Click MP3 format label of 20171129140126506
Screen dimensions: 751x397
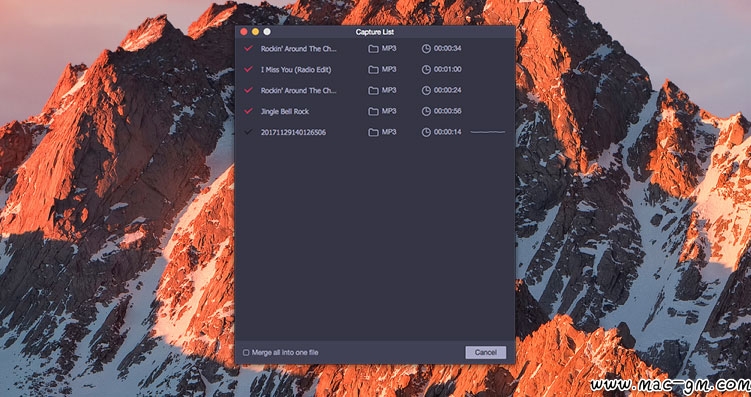[389, 132]
